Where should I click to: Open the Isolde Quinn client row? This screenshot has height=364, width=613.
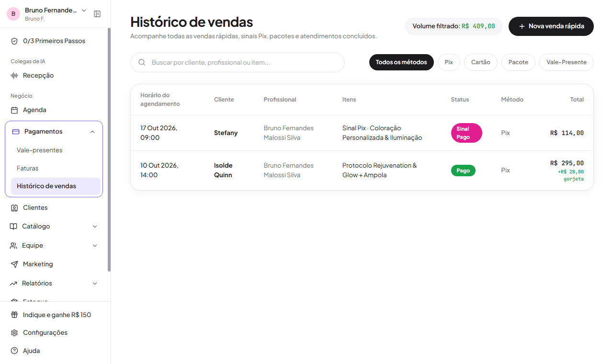362,171
